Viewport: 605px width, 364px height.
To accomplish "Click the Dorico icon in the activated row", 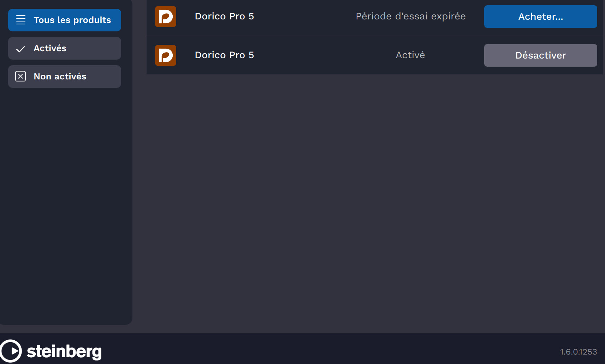I will [166, 55].
